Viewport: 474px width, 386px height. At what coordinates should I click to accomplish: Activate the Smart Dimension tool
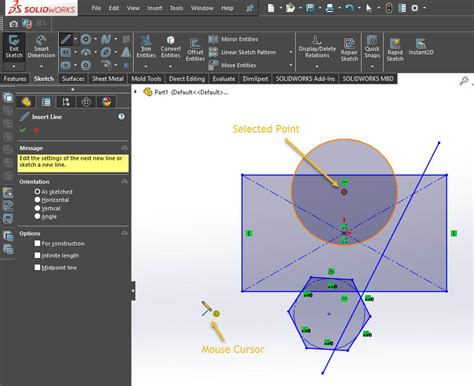point(41,46)
